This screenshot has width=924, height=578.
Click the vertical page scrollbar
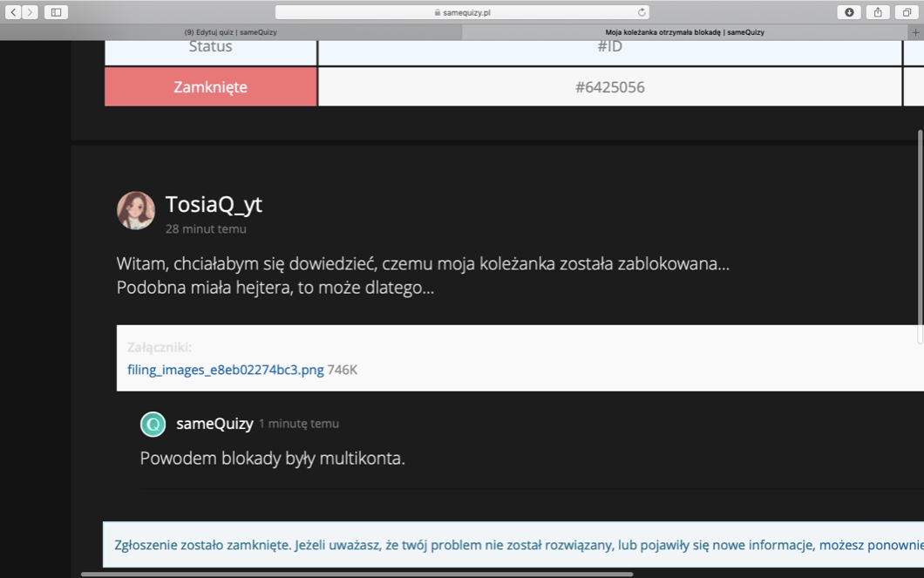920,235
